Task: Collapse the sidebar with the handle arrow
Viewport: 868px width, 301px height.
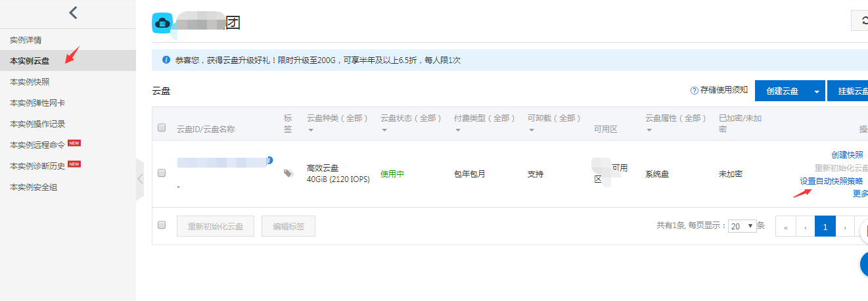Action: (140, 179)
